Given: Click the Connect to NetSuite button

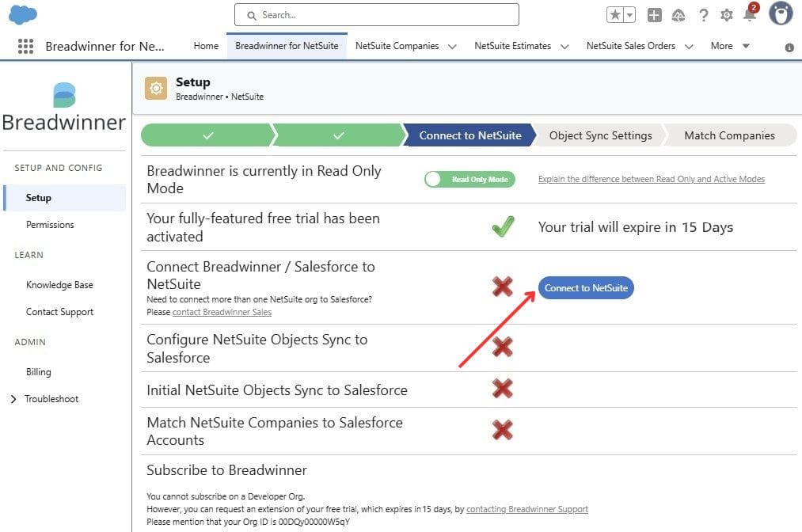Looking at the screenshot, I should pyautogui.click(x=586, y=288).
